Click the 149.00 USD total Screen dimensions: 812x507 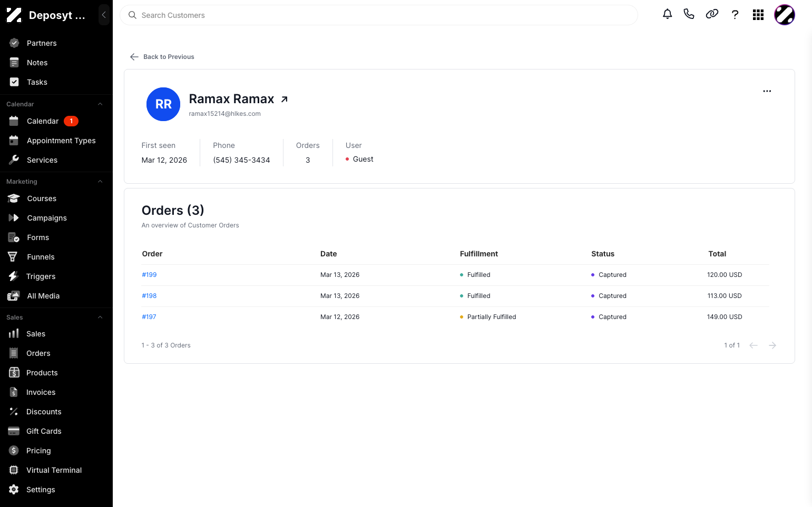(x=725, y=317)
